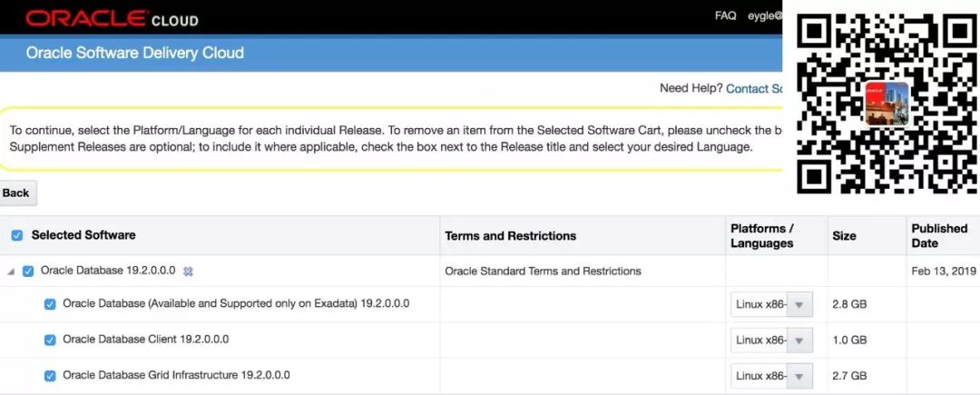The width and height of the screenshot is (980, 395).
Task: Toggle the Selected Software select-all checkbox
Action: click(17, 235)
